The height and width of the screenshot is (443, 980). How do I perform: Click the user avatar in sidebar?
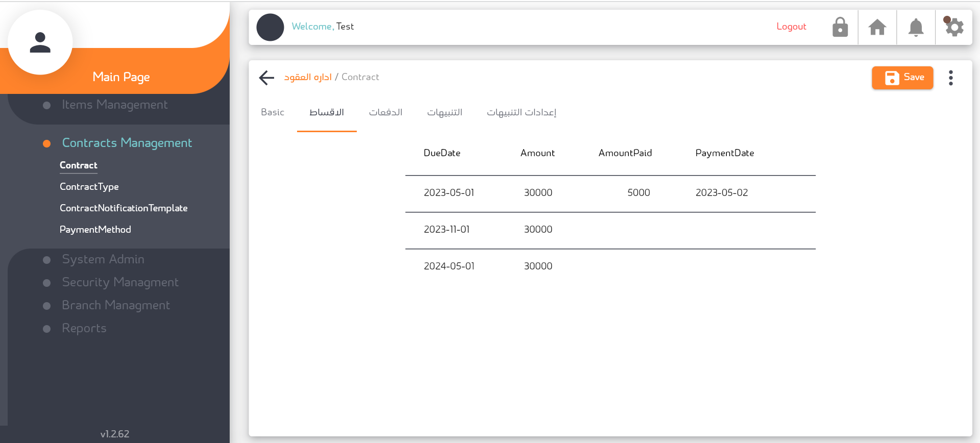pos(40,42)
